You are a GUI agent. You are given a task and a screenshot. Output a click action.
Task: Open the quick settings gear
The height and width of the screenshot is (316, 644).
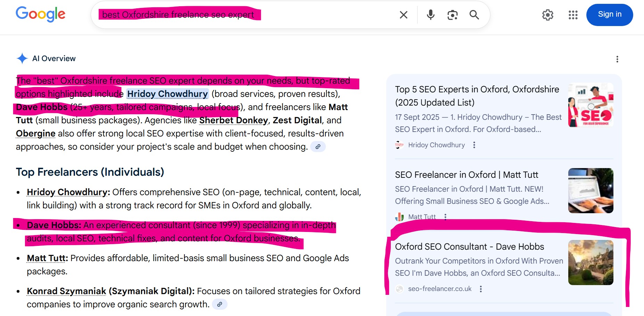(548, 15)
